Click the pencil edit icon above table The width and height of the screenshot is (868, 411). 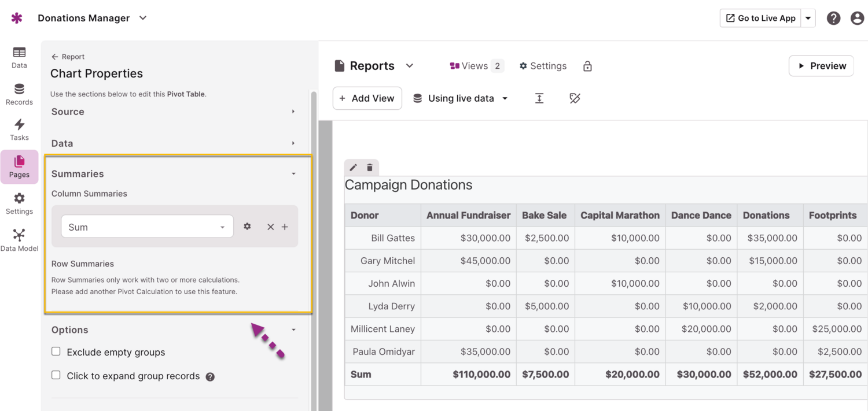coord(353,168)
